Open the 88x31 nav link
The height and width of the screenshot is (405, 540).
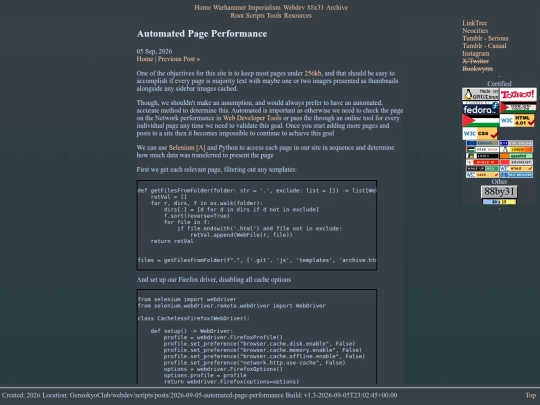(315, 8)
